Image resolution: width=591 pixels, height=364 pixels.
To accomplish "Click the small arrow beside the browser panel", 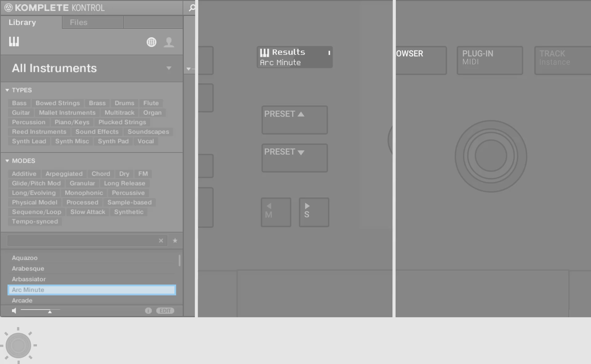I will pyautogui.click(x=189, y=69).
